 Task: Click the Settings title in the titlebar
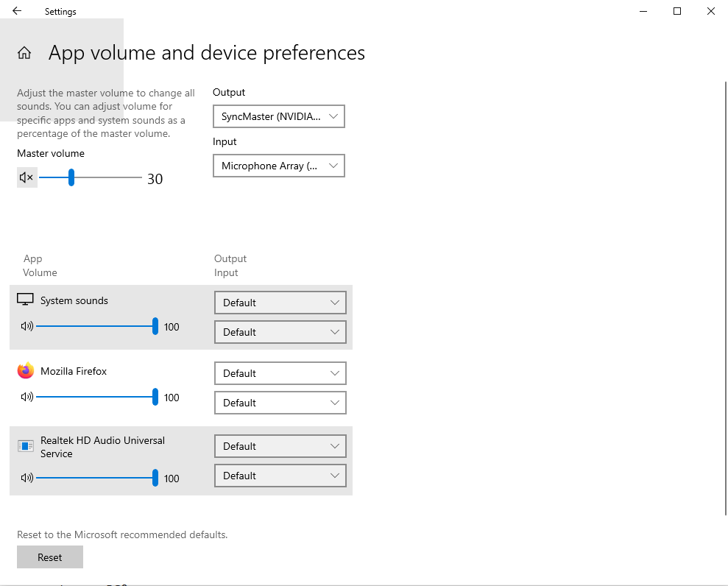60,11
